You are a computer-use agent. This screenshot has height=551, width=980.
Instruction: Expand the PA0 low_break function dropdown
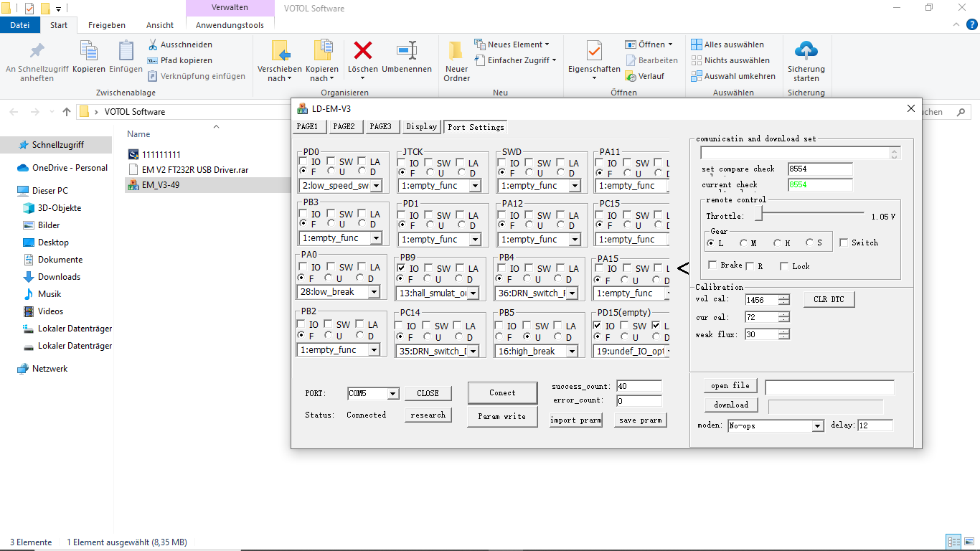(373, 292)
